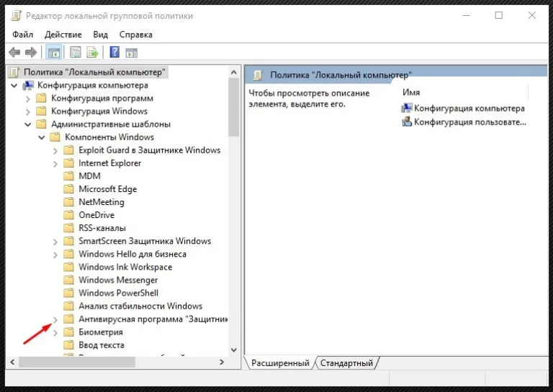Image resolution: width=553 pixels, height=392 pixels.
Task: Open the Файл menu
Action: [x=22, y=35]
